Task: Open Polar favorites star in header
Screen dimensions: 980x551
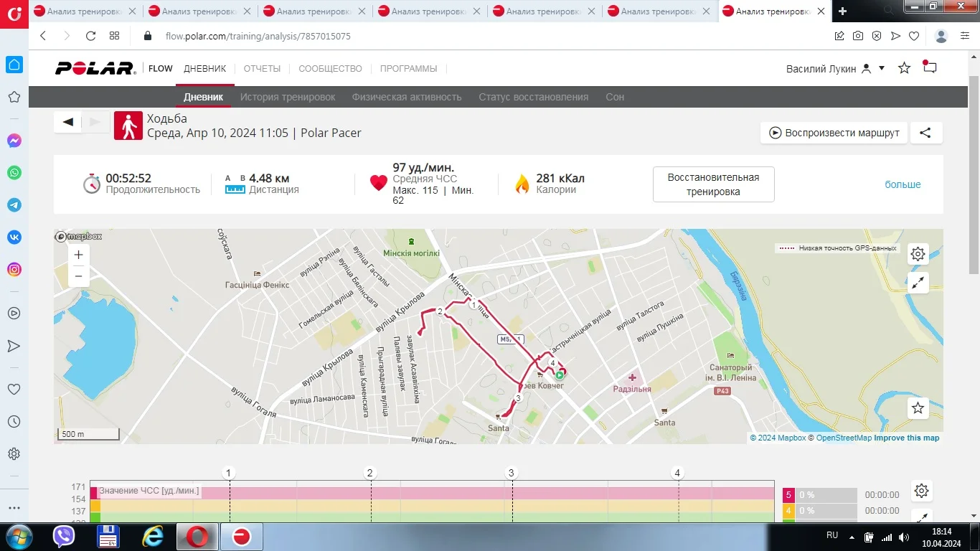Action: tap(905, 68)
